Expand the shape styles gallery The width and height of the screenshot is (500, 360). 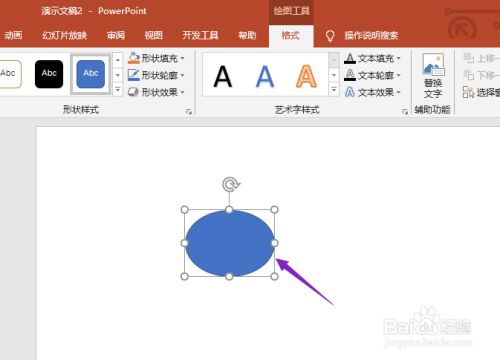coord(118,89)
